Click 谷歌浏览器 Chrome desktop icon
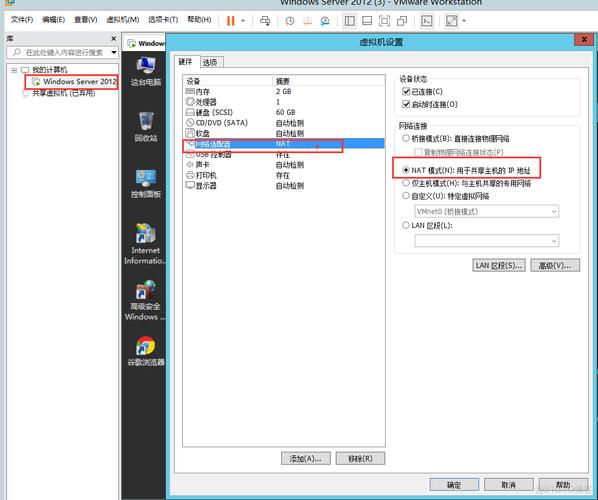Image resolution: width=598 pixels, height=500 pixels. [146, 351]
